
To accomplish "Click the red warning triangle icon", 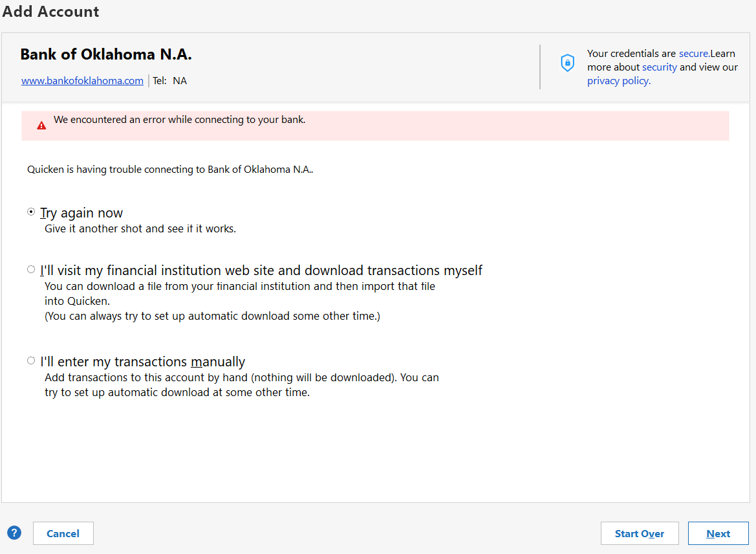I will [x=41, y=126].
